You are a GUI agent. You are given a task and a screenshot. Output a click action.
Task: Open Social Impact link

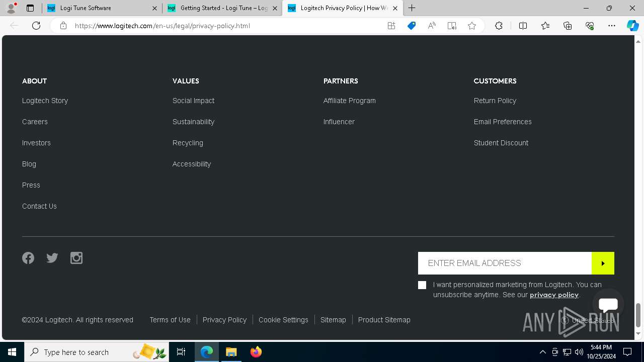point(193,101)
